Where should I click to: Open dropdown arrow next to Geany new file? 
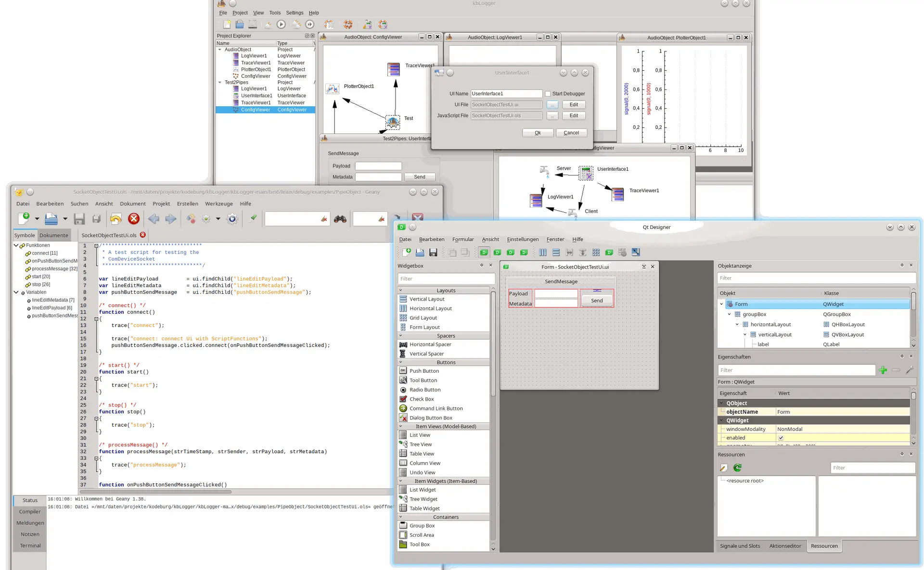(x=37, y=219)
